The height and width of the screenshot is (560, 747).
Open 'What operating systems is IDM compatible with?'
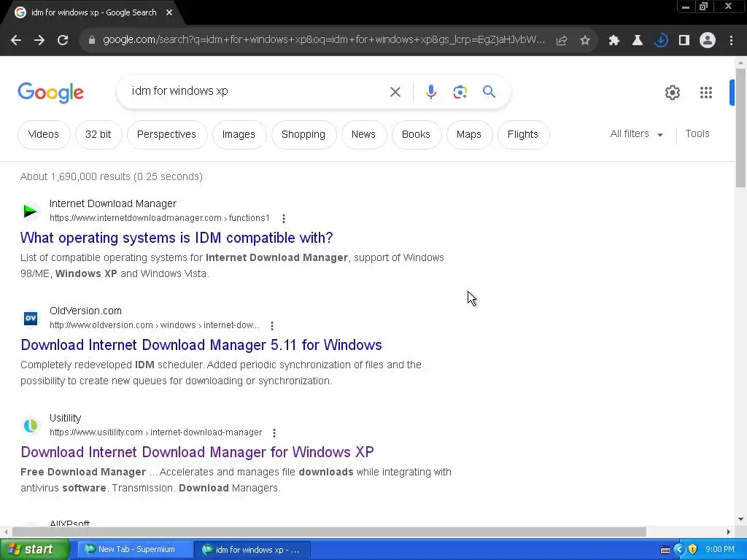tap(177, 238)
